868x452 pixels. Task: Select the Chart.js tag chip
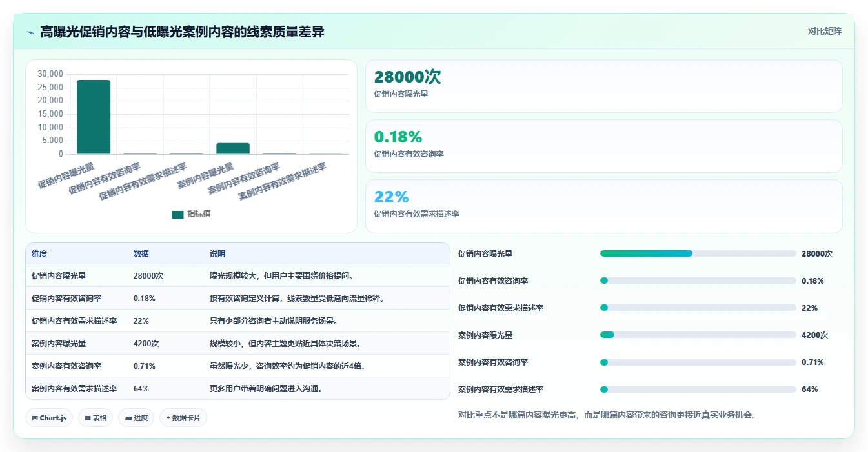point(50,418)
